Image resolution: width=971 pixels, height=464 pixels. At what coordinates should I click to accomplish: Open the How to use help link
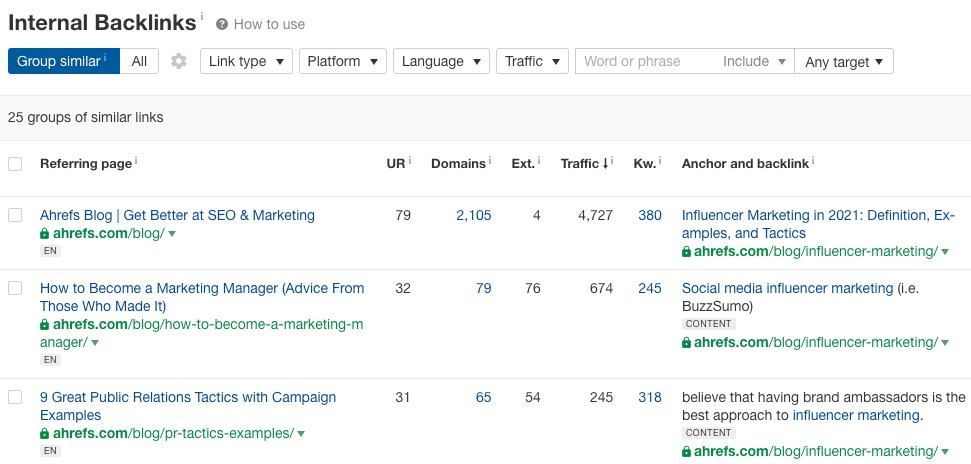click(269, 25)
